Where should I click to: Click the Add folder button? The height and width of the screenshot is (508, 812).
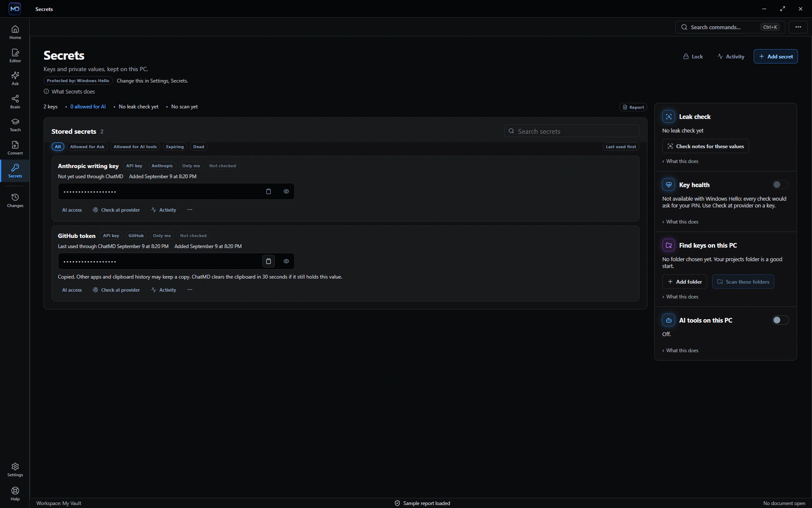[x=684, y=282]
